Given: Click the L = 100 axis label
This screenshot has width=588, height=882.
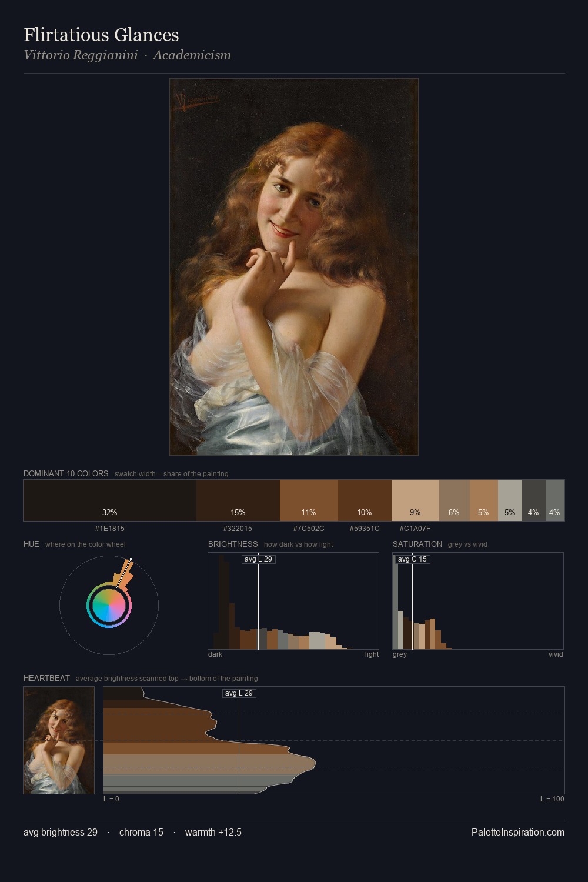Looking at the screenshot, I should point(552,799).
